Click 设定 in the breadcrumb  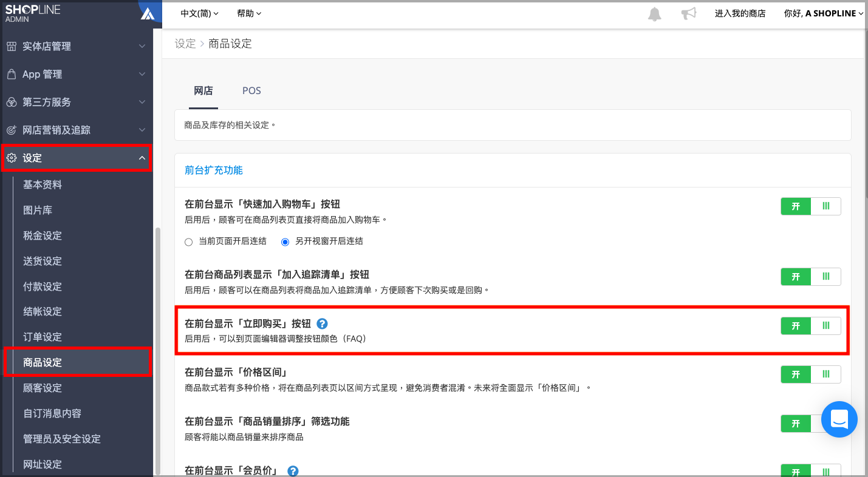pos(185,44)
